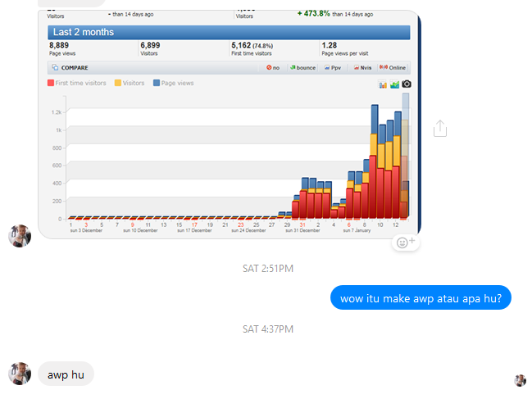
Task: Click the small seen-receipt avatar at bottom right
Action: tap(520, 380)
